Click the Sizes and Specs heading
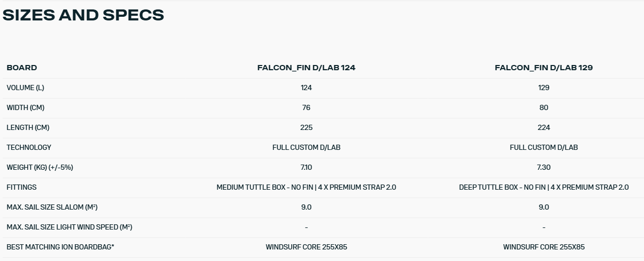Viewport: 644px width, 261px height. [x=83, y=15]
